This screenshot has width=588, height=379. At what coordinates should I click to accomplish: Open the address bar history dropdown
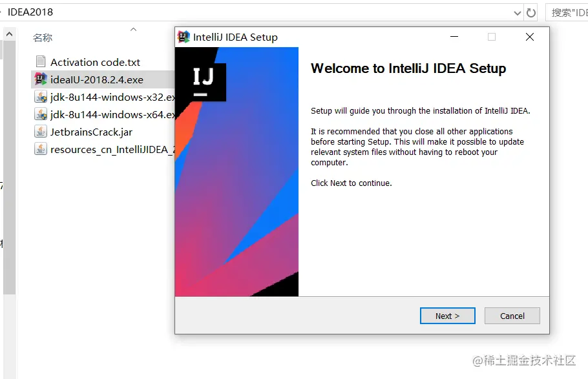pos(518,13)
